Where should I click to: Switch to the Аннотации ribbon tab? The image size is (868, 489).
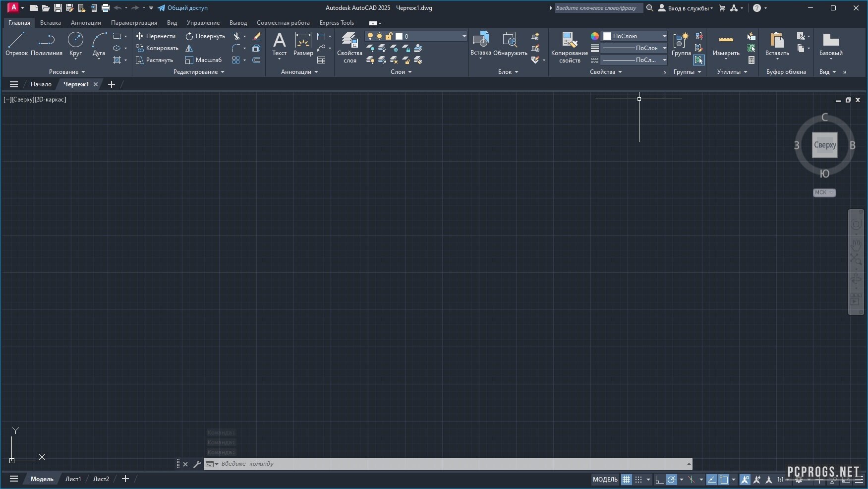point(86,23)
